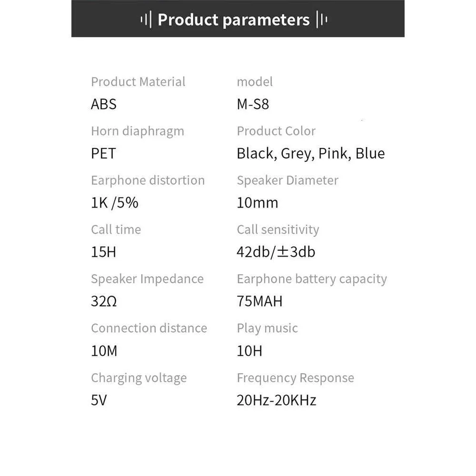Click the 42db/±3db call sensitivity value

point(276,252)
